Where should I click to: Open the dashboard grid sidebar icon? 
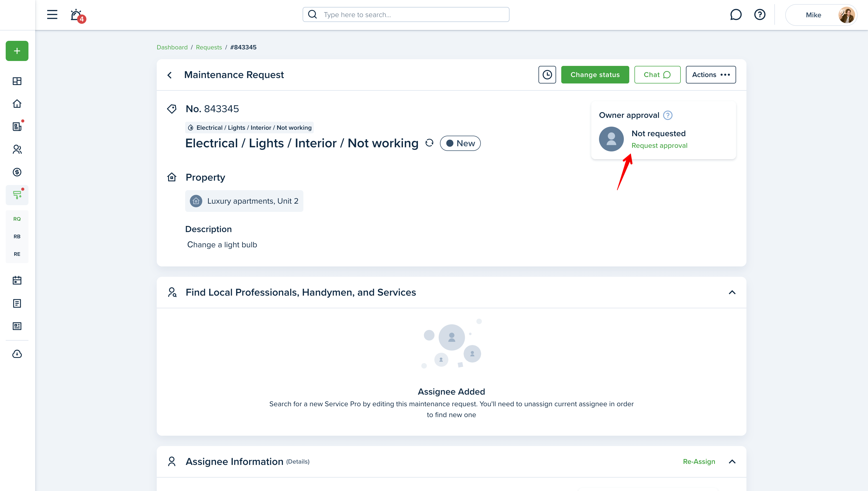coord(17,81)
